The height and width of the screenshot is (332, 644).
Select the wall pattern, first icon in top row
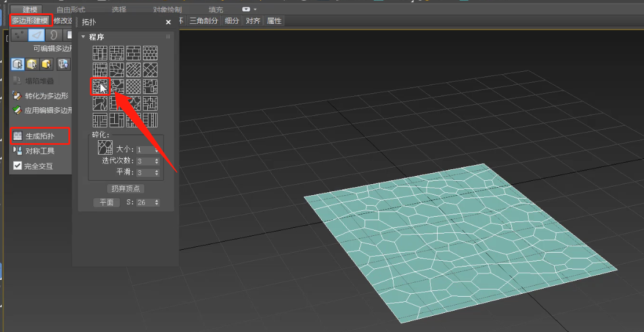tap(100, 53)
